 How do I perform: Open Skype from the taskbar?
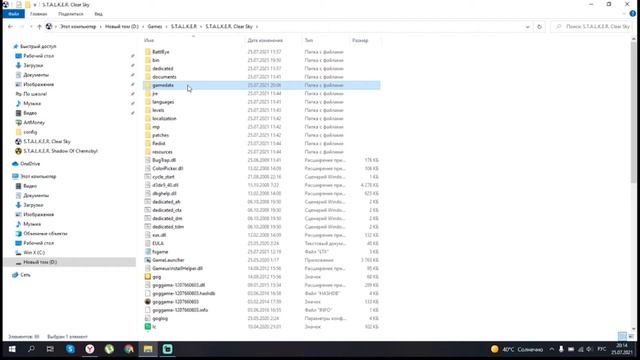pos(70,349)
